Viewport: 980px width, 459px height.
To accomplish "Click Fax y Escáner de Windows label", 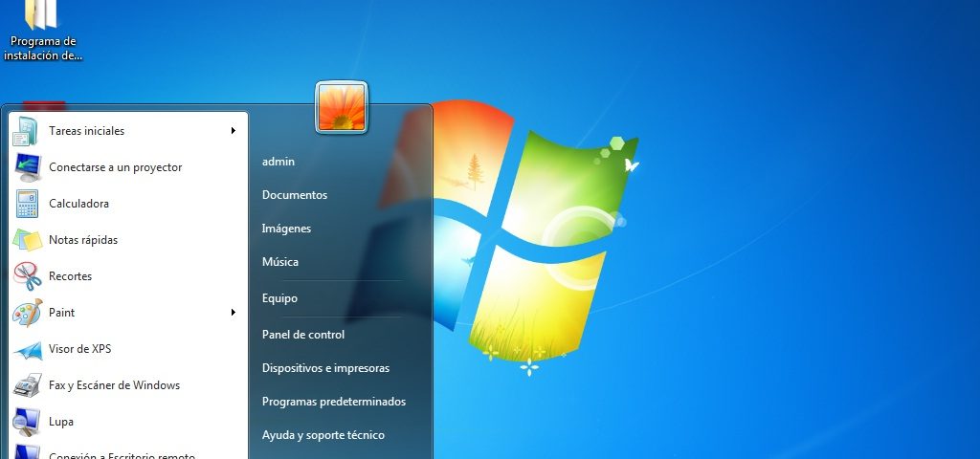I will click(x=115, y=385).
